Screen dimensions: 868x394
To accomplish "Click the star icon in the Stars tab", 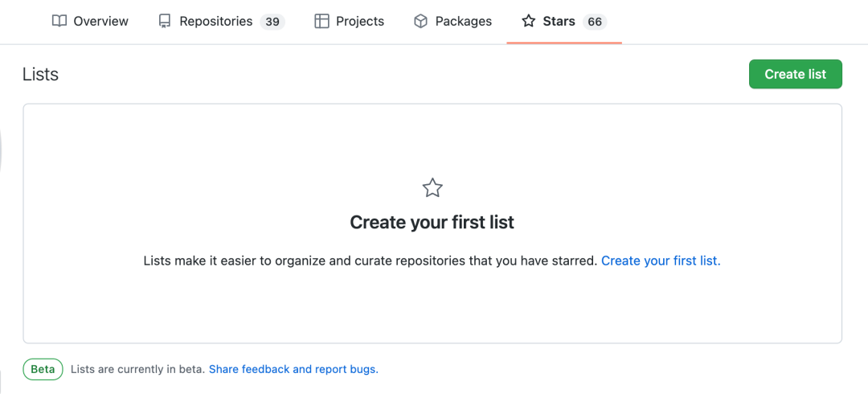I will tap(529, 22).
